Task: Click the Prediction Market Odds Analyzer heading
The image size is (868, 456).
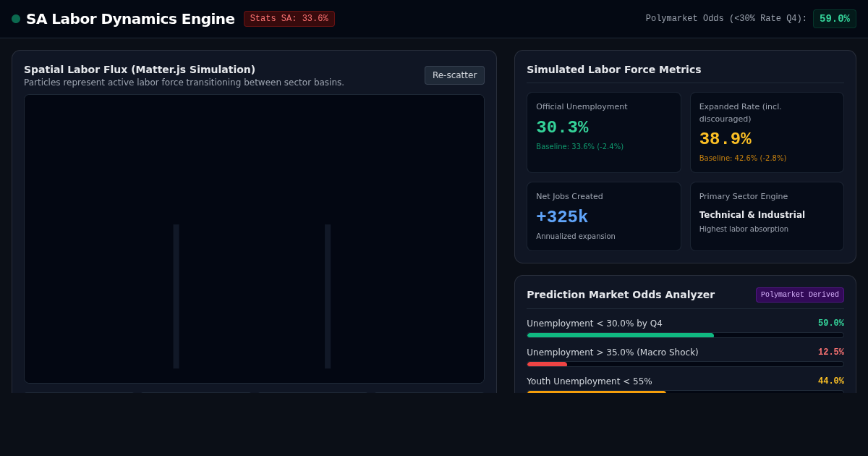Action: pyautogui.click(x=621, y=295)
